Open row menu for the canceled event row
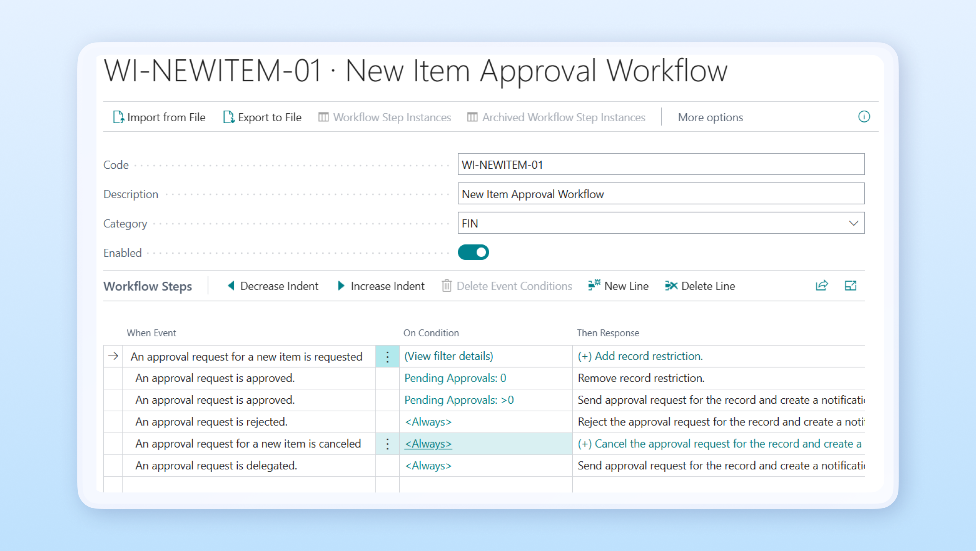980x551 pixels. pyautogui.click(x=387, y=444)
